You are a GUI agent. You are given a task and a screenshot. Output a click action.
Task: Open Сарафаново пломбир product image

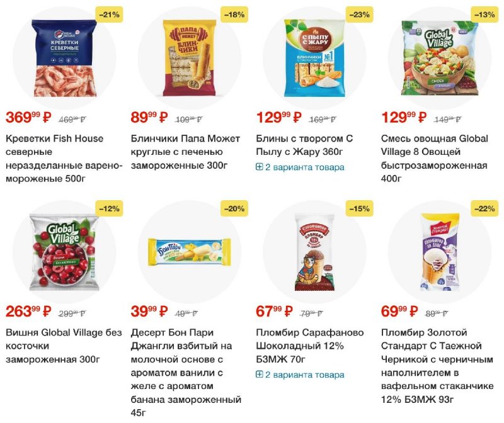click(314, 252)
